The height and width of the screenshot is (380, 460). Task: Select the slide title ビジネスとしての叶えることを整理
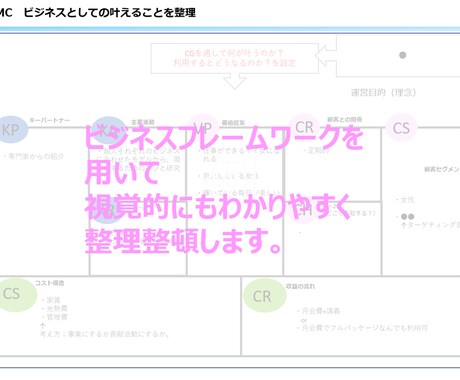[x=110, y=13]
